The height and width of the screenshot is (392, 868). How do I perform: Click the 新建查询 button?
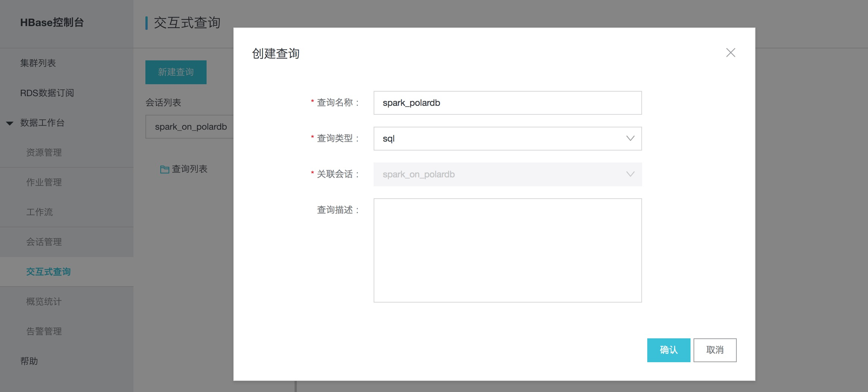pyautogui.click(x=176, y=72)
